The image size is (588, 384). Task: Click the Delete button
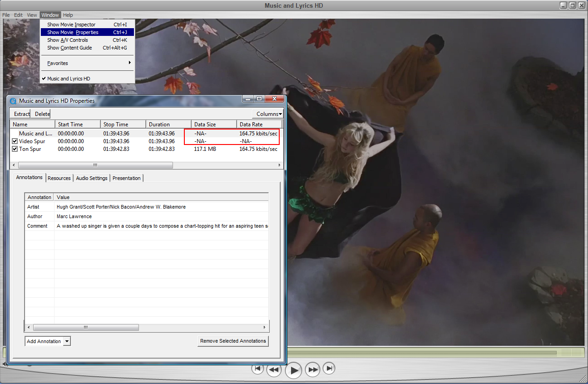tap(41, 114)
